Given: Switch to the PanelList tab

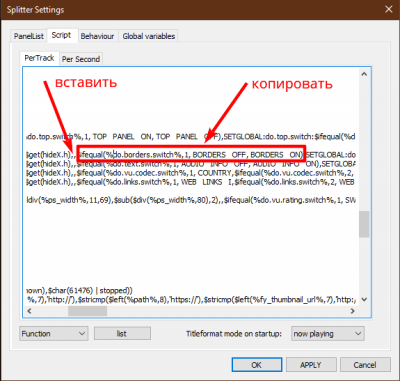Looking at the screenshot, I should click(29, 36).
